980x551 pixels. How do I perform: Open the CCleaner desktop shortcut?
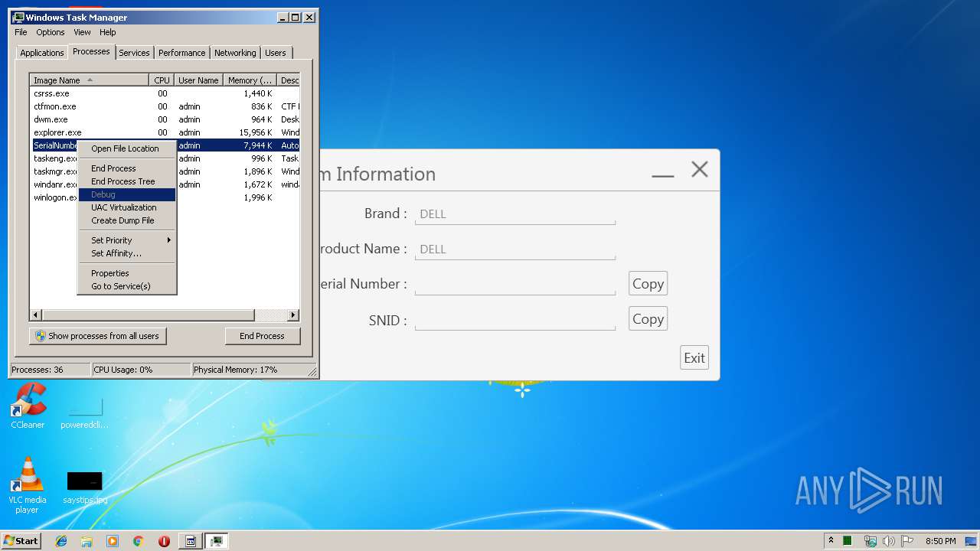tap(28, 406)
